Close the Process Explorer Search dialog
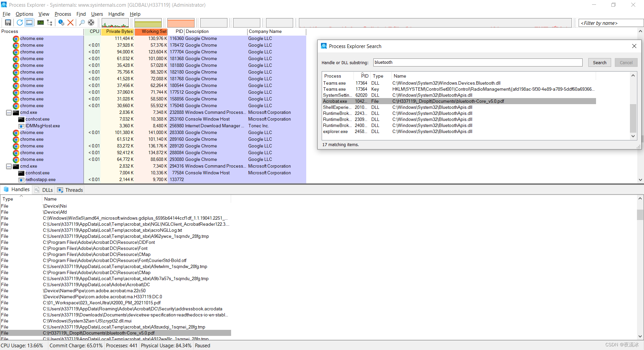This screenshot has width=644, height=350. (634, 46)
